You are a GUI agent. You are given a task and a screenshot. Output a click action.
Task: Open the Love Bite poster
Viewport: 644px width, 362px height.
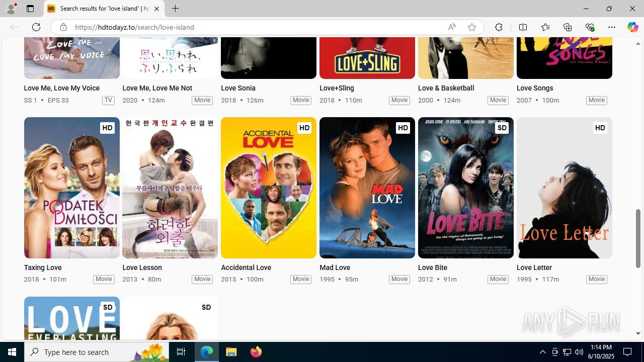click(x=466, y=188)
